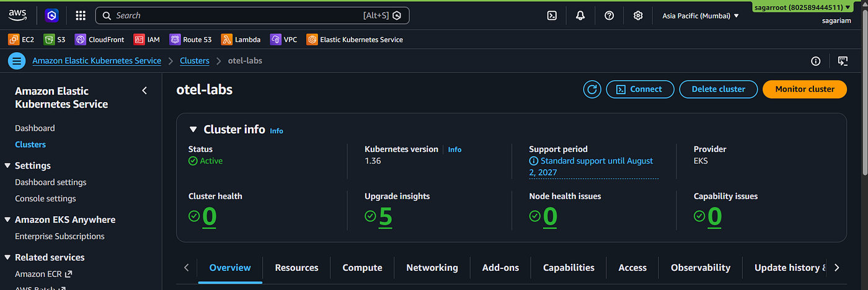The width and height of the screenshot is (868, 290).
Task: Open the CloudShell terminal icon
Action: pos(552,15)
